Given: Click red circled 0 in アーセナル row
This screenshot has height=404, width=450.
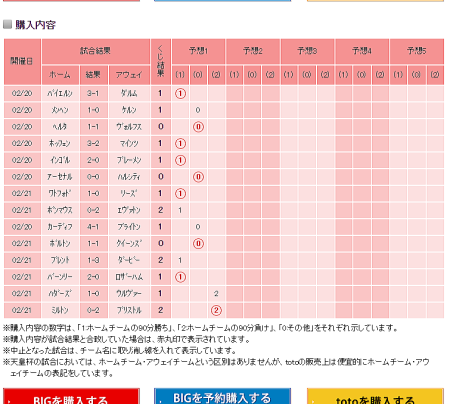Looking at the screenshot, I should pos(198,177).
